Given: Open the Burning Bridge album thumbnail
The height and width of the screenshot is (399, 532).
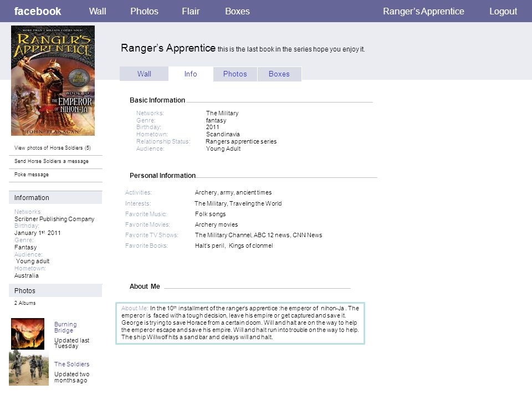Looking at the screenshot, I should (28, 334).
